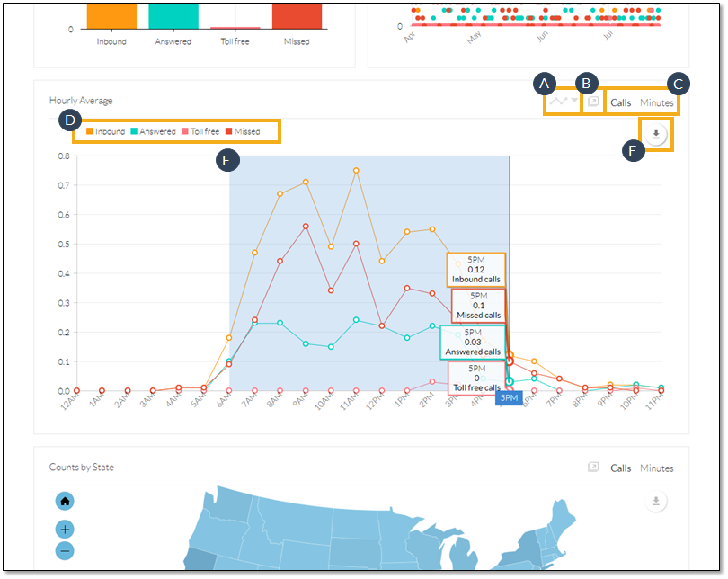Screen dimensions: 728x579
Task: Expand the Hourly Average chart to full view
Action: (x=592, y=102)
